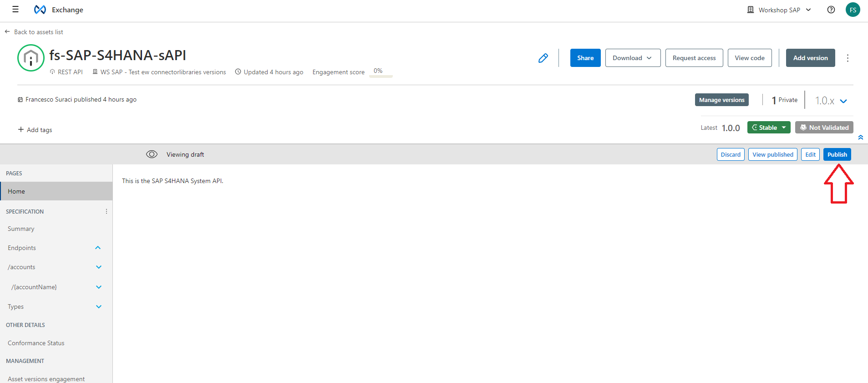Expand the Types section chevron
Screen dimensions: 868x383
(x=99, y=306)
